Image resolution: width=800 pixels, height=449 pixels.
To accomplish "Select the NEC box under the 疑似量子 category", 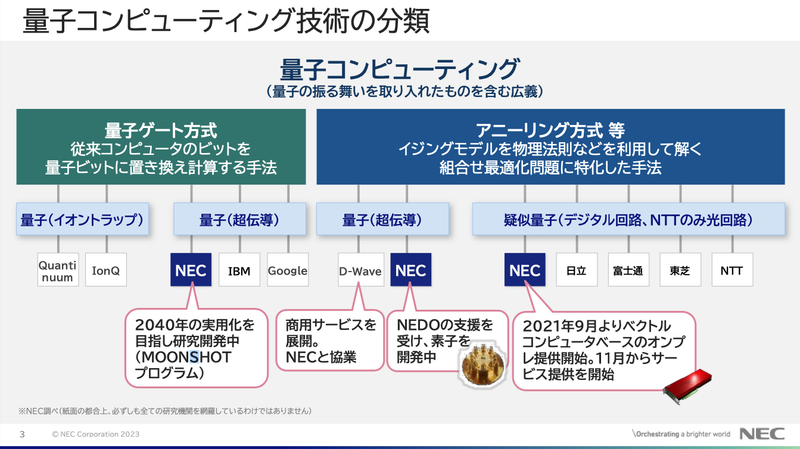I will [x=524, y=270].
